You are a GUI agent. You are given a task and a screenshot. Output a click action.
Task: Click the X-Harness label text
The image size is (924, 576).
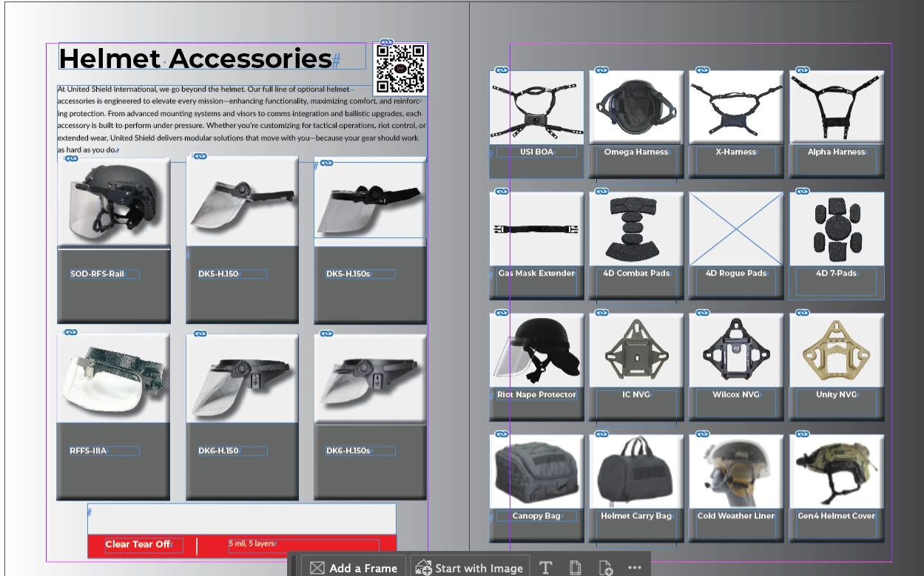point(735,152)
